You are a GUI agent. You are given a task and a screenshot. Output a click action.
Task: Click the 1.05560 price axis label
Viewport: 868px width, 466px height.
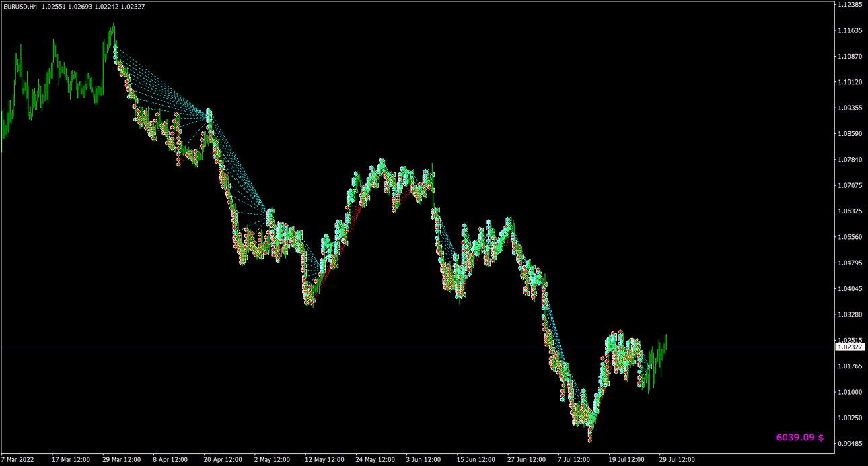tap(850, 237)
